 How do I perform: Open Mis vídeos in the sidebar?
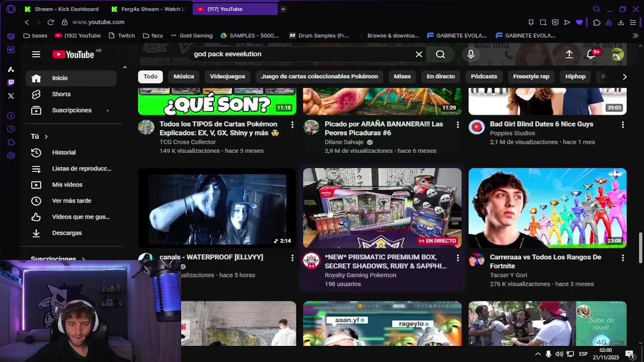(71, 185)
